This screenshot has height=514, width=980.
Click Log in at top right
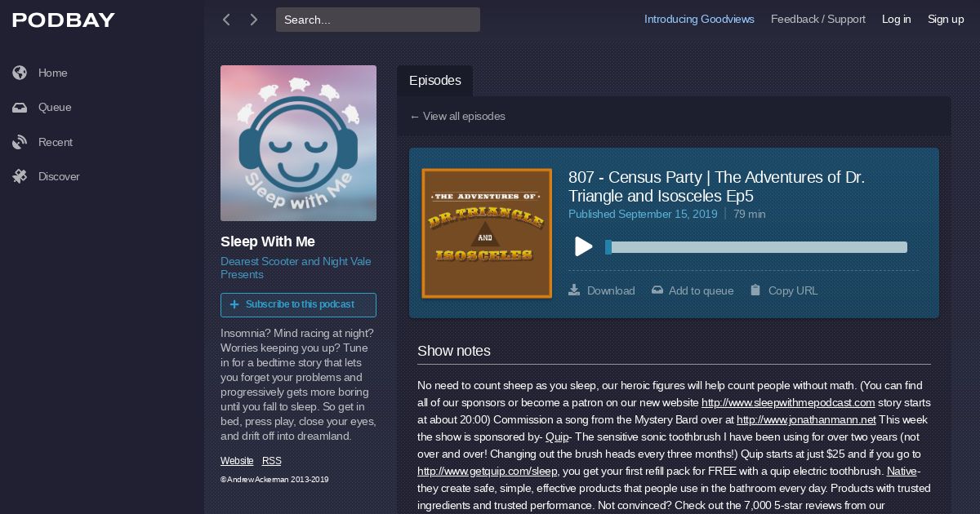[x=896, y=20]
